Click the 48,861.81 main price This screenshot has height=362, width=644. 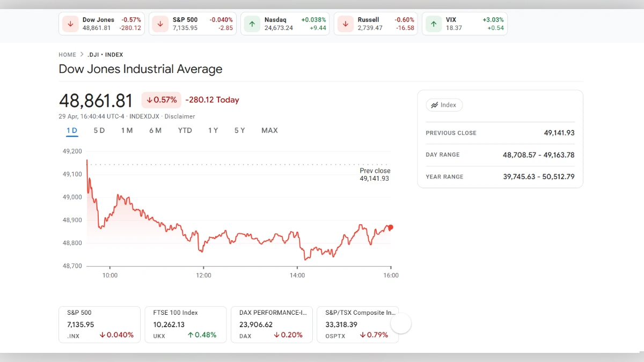point(96,101)
